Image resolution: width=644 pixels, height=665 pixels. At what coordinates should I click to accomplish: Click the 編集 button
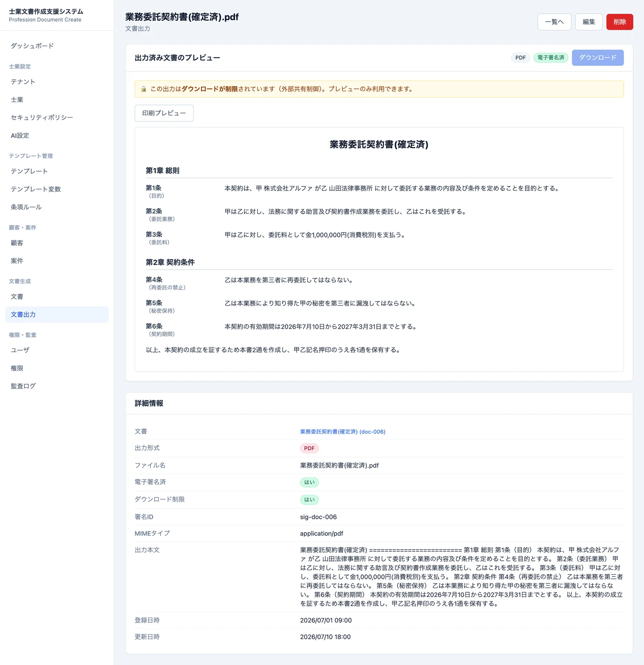click(x=589, y=22)
